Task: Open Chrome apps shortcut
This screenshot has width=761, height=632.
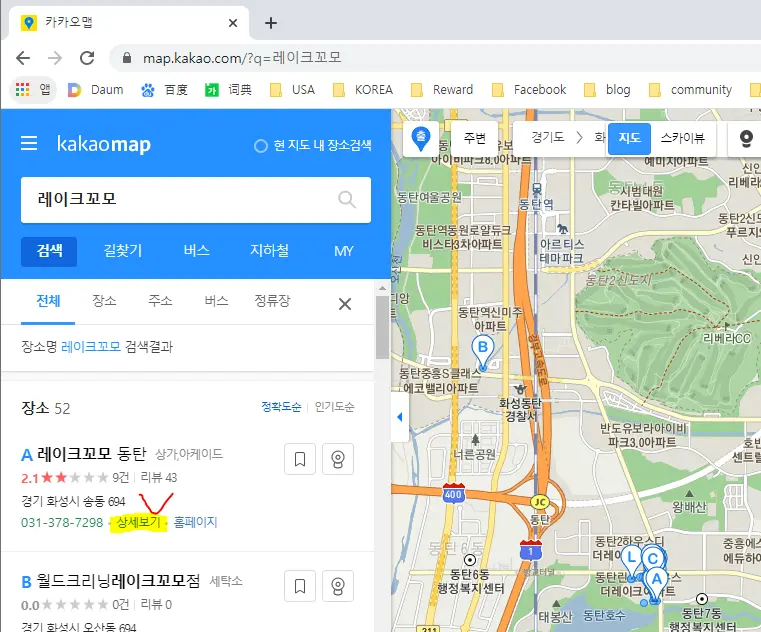Action: coord(33,89)
